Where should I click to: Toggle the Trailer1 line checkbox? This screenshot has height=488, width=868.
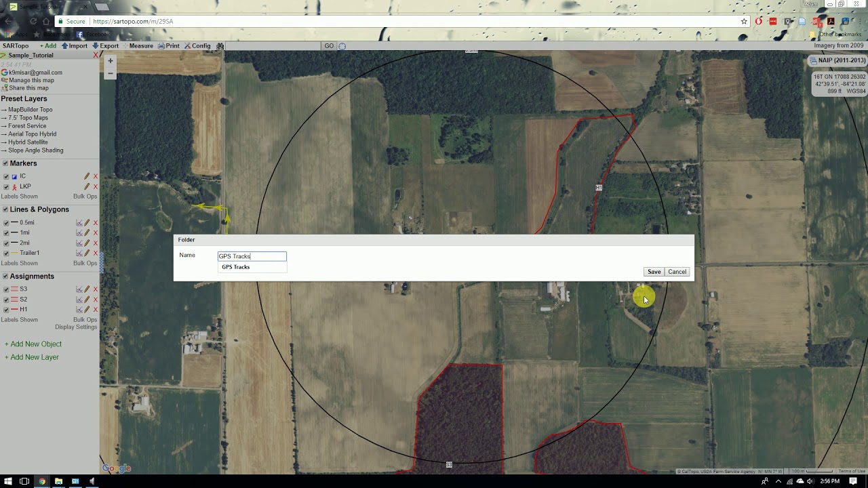6,253
